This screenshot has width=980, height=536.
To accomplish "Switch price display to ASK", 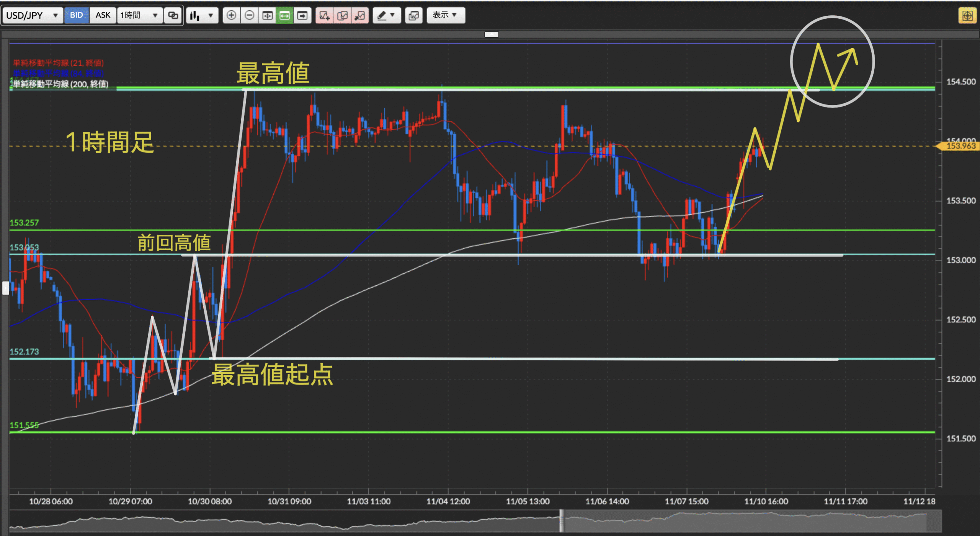I will pyautogui.click(x=103, y=15).
